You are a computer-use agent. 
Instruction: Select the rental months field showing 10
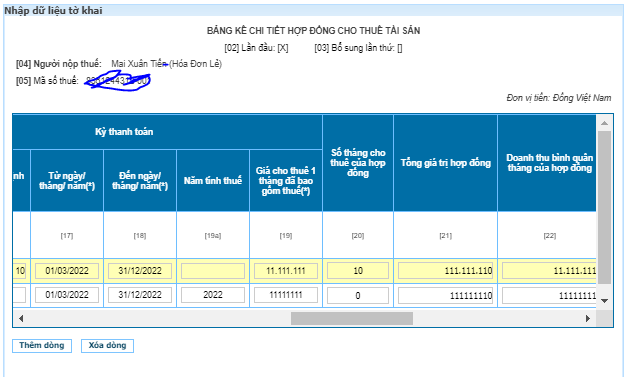[x=358, y=271]
